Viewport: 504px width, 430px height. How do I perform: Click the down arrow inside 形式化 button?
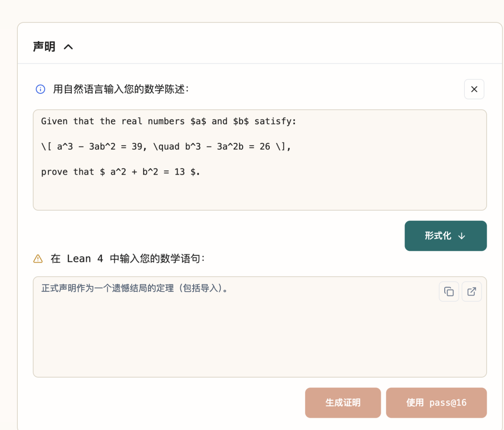click(x=462, y=236)
